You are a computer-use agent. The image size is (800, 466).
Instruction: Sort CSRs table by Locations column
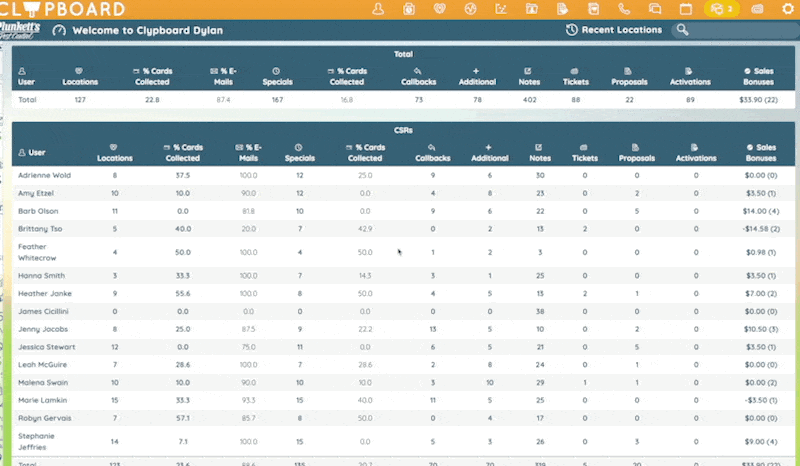coord(114,153)
